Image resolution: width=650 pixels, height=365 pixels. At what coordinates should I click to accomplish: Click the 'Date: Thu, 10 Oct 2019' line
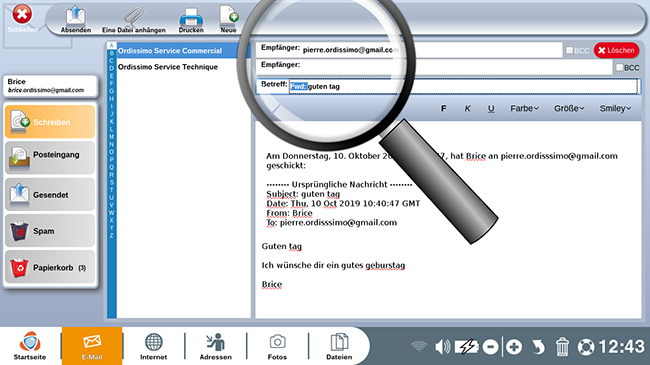click(x=343, y=204)
